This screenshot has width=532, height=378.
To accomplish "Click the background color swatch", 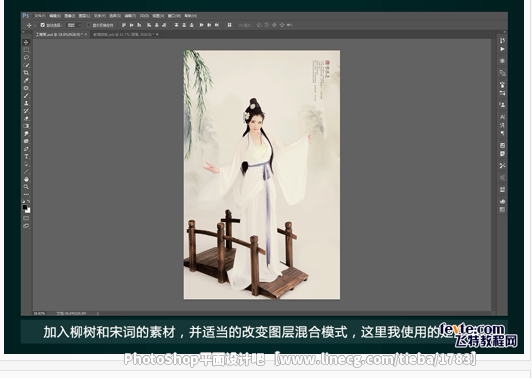I will [28, 210].
